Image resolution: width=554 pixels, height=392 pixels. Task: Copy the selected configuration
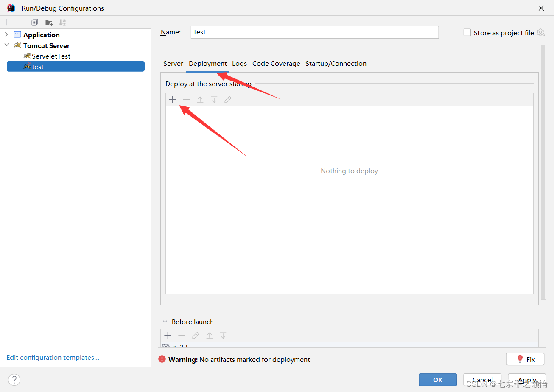35,22
